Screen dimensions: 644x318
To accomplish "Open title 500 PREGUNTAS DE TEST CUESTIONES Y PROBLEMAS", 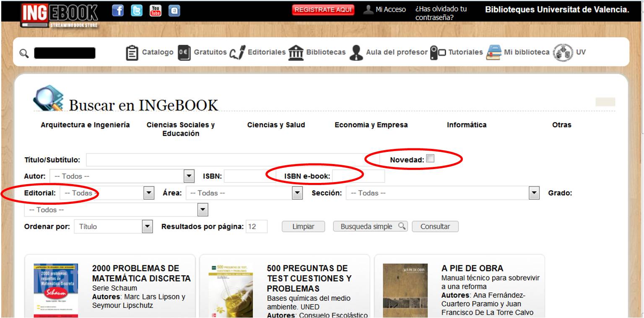I will [x=309, y=279].
